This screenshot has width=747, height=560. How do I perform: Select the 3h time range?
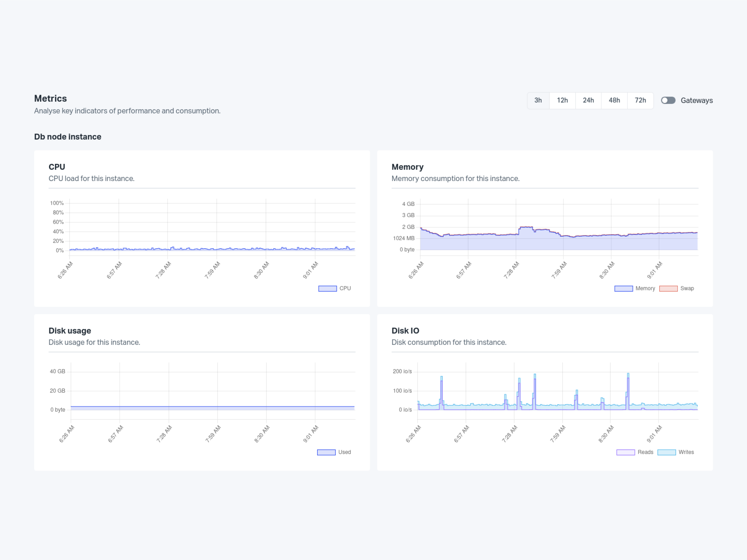[x=538, y=100]
